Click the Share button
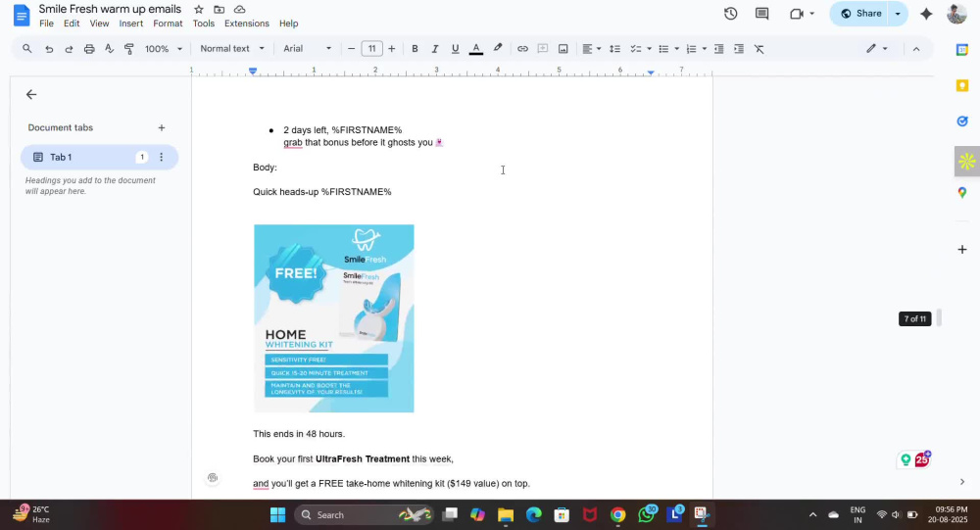980x530 pixels. (860, 14)
